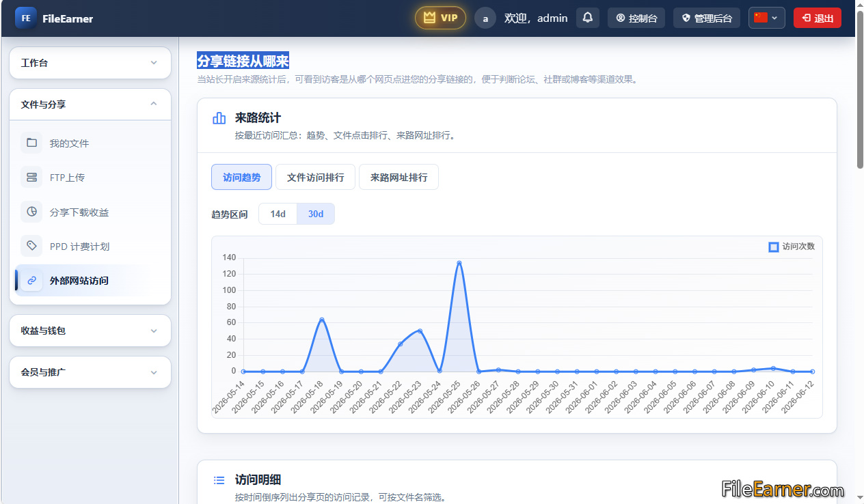Expand the 收益与钱包 section
The width and height of the screenshot is (864, 504).
90,331
